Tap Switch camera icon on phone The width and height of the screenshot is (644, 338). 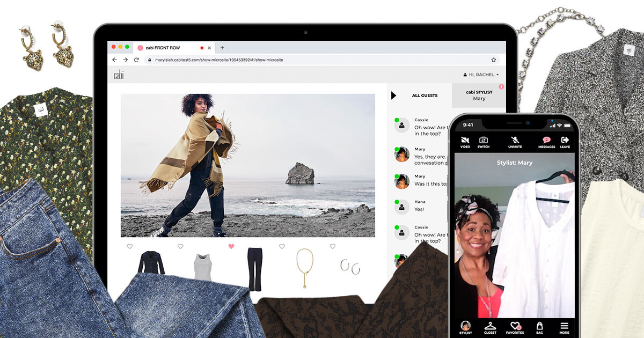point(484,142)
